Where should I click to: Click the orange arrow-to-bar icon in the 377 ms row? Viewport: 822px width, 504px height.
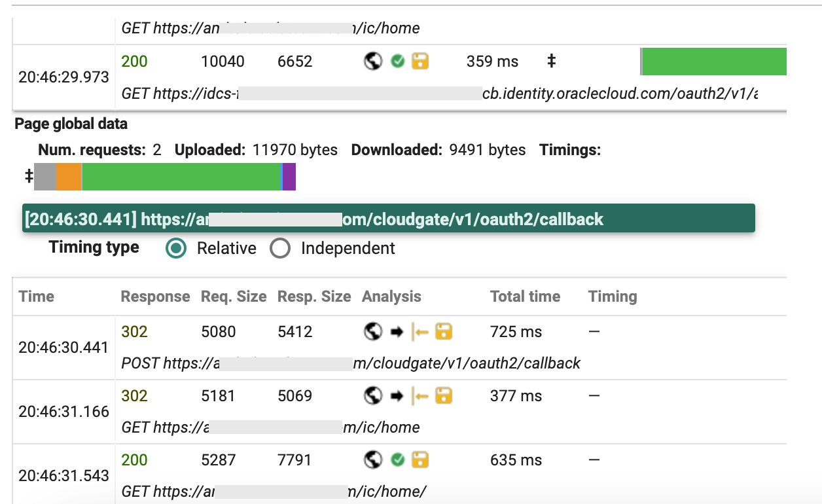pos(420,396)
